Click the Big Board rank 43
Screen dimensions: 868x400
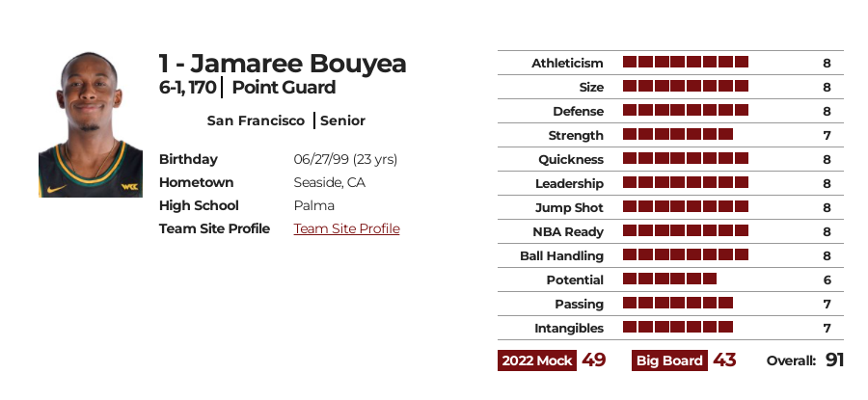click(724, 360)
